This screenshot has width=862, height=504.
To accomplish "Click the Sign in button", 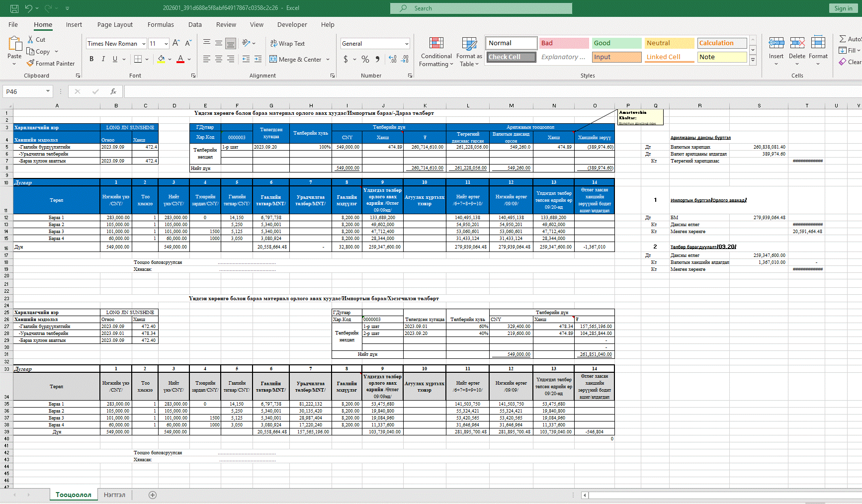I will pyautogui.click(x=843, y=8).
